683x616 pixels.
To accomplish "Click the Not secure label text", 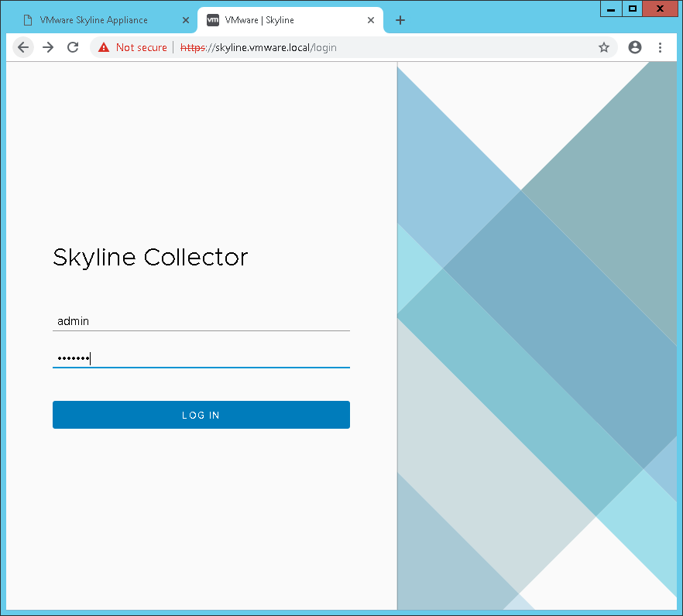I will tap(142, 47).
